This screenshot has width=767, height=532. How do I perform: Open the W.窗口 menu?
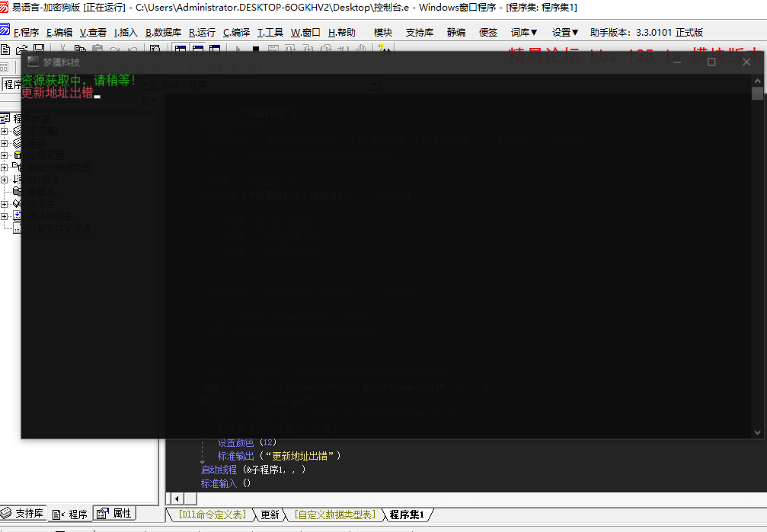pyautogui.click(x=305, y=32)
